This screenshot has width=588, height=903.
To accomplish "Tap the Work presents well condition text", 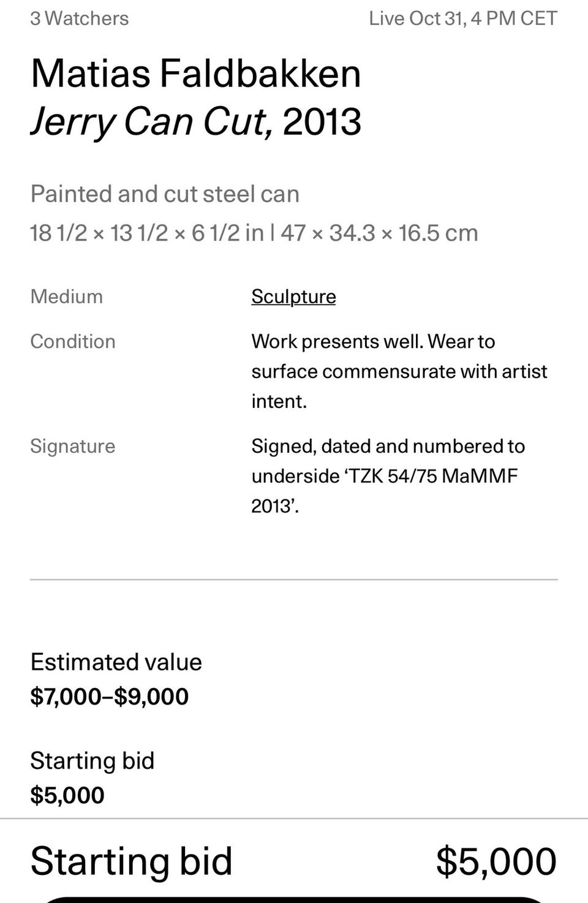I will point(399,371).
